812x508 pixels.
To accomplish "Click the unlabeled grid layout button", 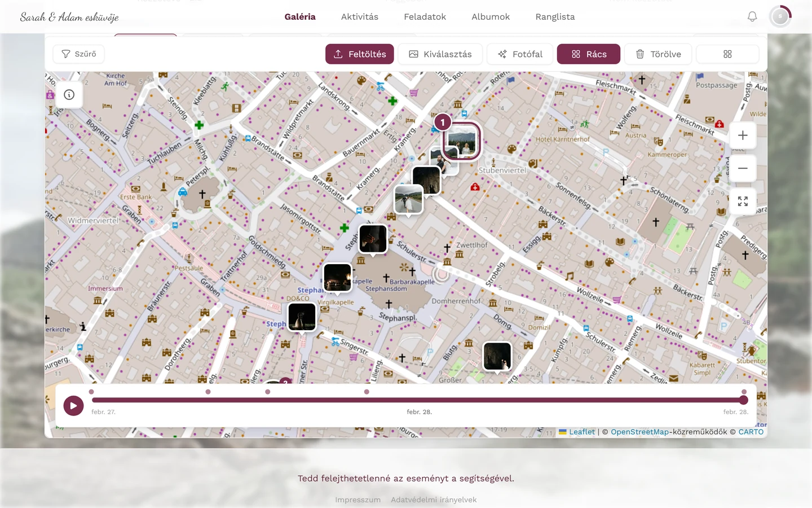I will (727, 54).
